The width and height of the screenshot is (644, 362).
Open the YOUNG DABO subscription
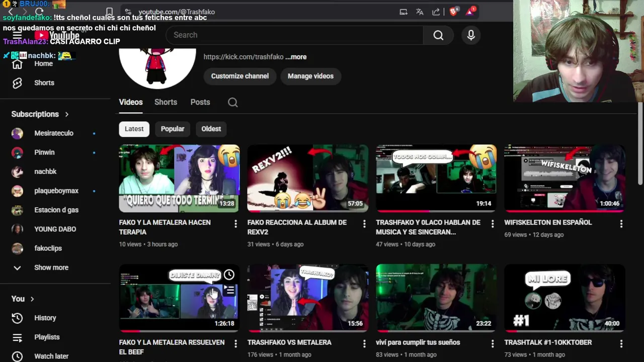pyautogui.click(x=55, y=229)
